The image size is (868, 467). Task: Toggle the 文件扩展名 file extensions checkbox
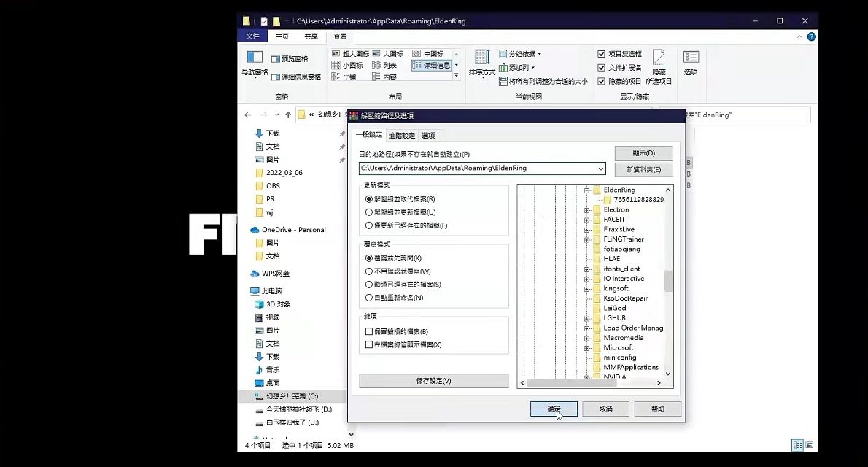[x=602, y=68]
